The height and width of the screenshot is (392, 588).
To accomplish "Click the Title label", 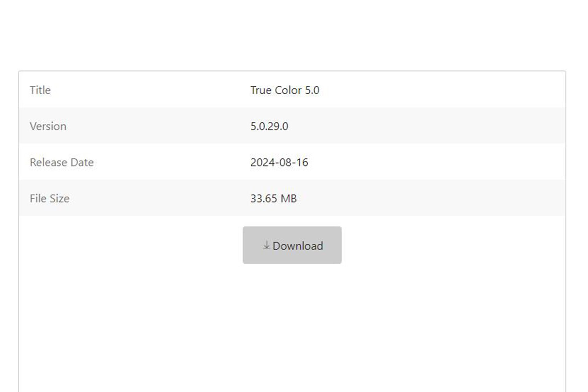I will tap(40, 90).
